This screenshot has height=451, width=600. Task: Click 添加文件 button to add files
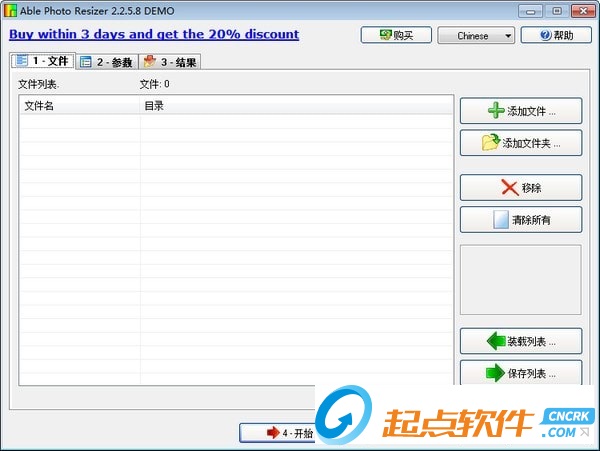[x=521, y=111]
